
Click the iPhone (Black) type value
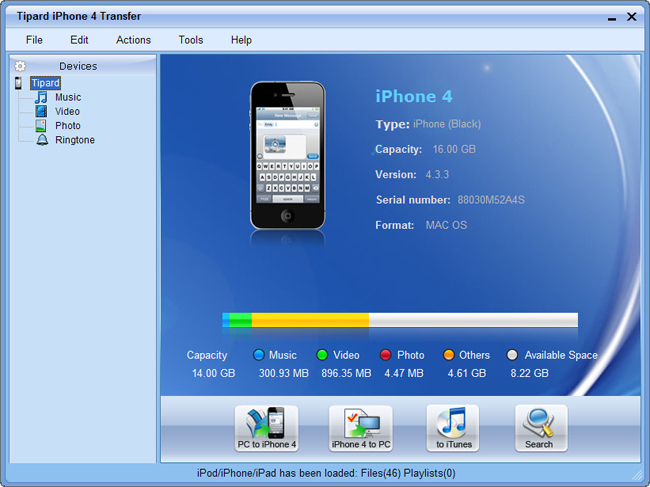(x=447, y=124)
